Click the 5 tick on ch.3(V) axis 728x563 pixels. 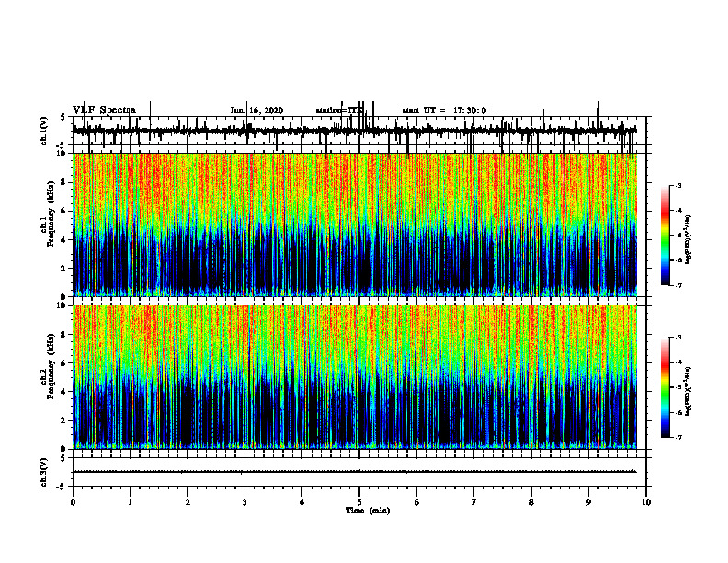point(63,457)
